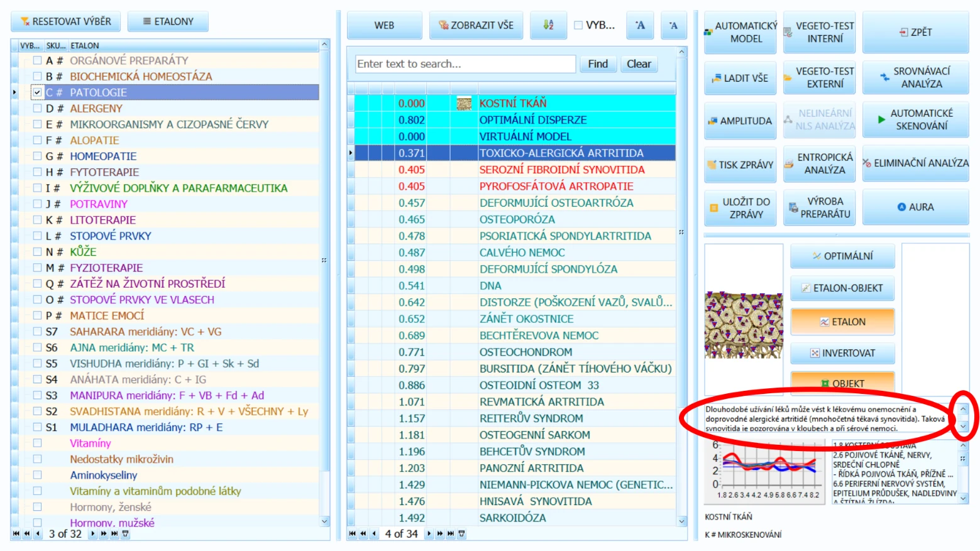The image size is (980, 551).
Task: Increase font size with the larger A button
Action: pyautogui.click(x=640, y=26)
